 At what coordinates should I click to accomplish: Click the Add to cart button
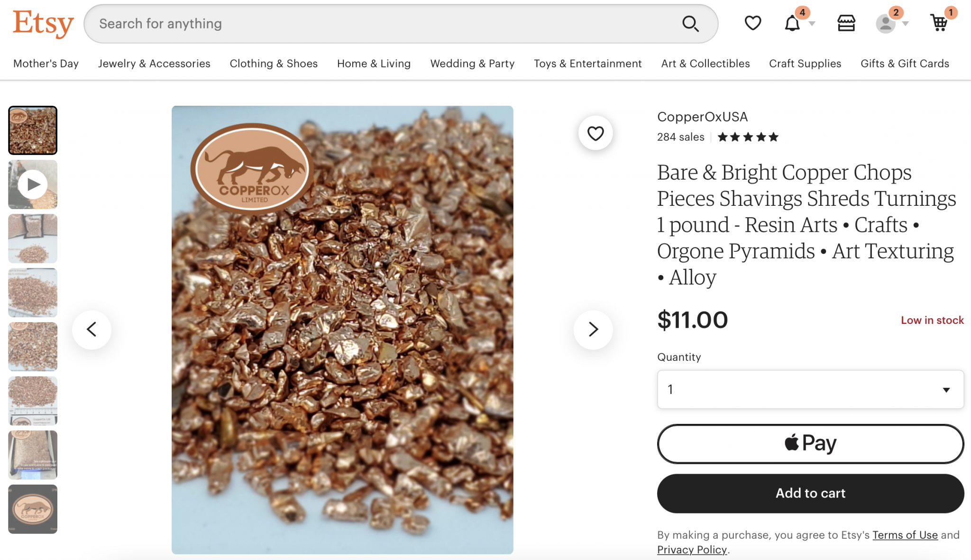click(x=810, y=493)
